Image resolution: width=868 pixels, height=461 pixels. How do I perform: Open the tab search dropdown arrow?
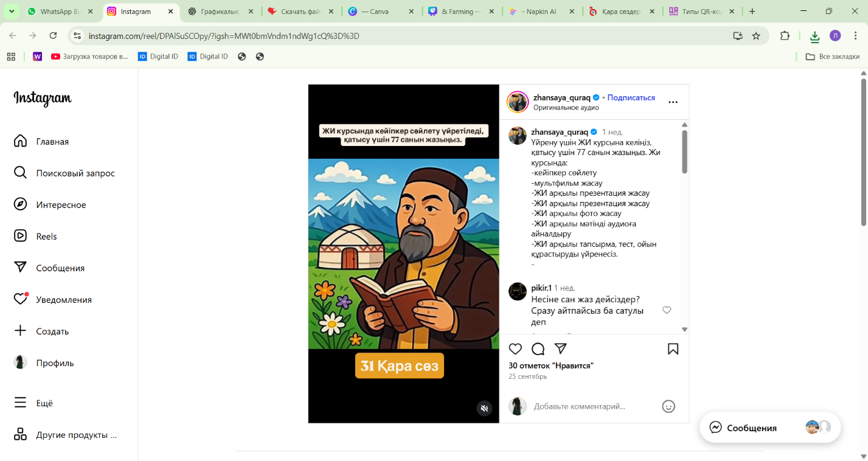point(12,12)
